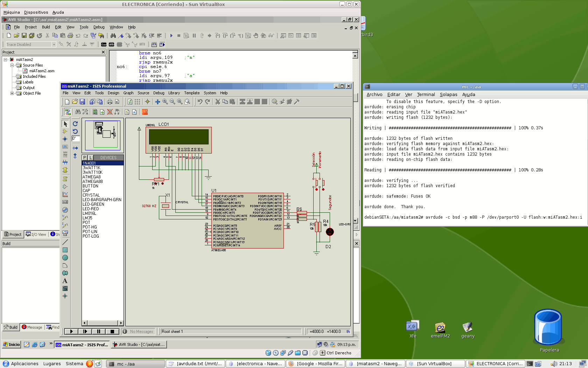The width and height of the screenshot is (588, 368).
Task: Toggle the 'L' library button
Action: click(x=90, y=158)
